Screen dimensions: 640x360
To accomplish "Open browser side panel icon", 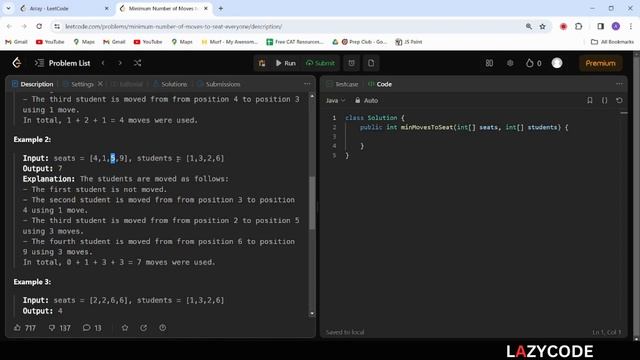I will point(600,26).
